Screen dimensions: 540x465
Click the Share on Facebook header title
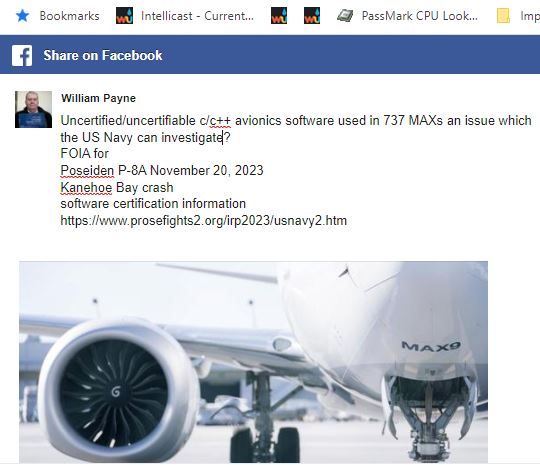point(103,55)
